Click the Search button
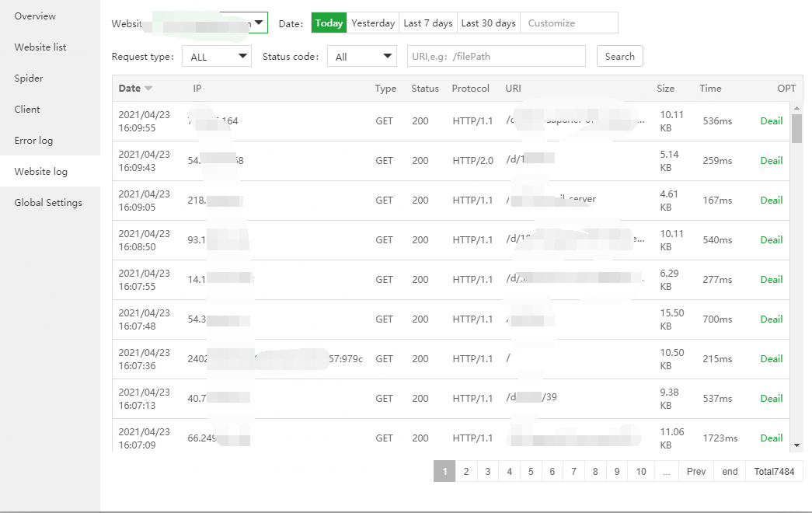 coord(620,57)
